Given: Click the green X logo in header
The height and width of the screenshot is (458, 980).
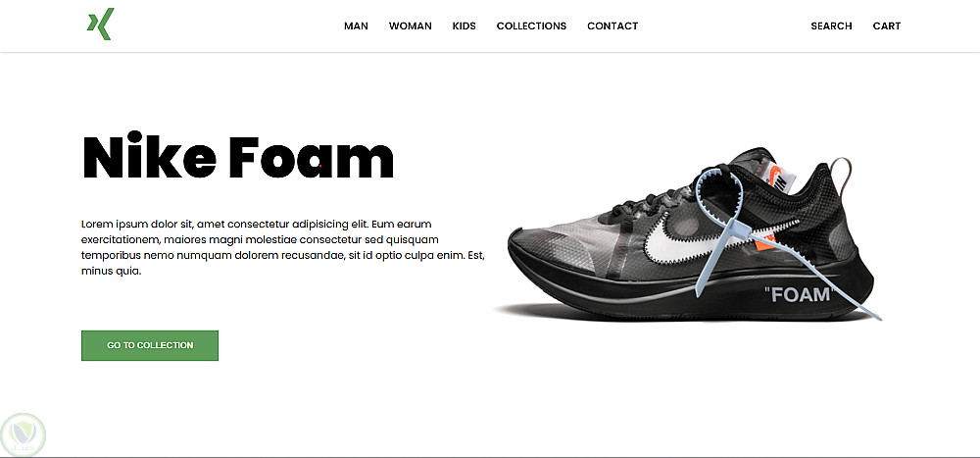Looking at the screenshot, I should [x=101, y=25].
